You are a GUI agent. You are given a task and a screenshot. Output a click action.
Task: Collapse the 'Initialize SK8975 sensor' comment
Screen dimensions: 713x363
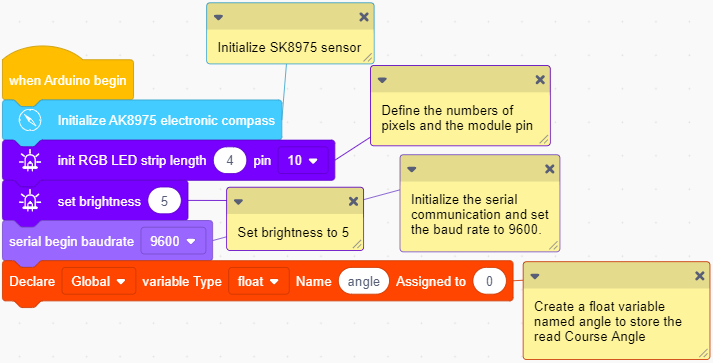[x=218, y=17]
